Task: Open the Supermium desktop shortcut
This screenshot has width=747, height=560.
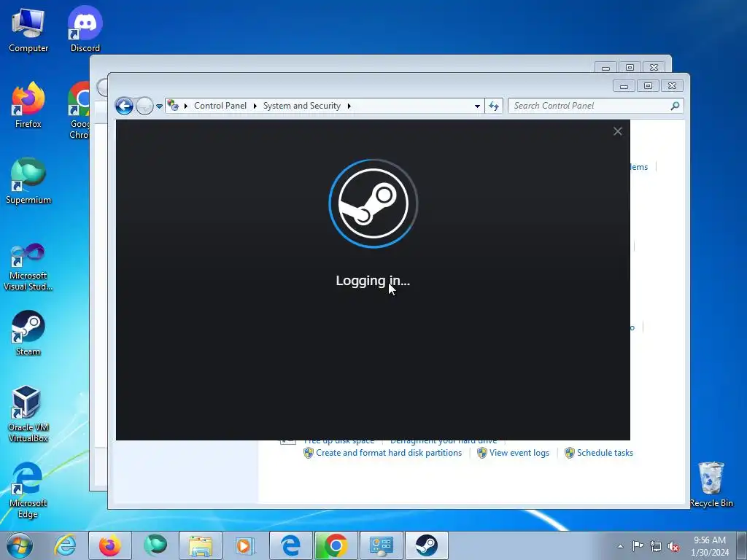Action: click(28, 181)
